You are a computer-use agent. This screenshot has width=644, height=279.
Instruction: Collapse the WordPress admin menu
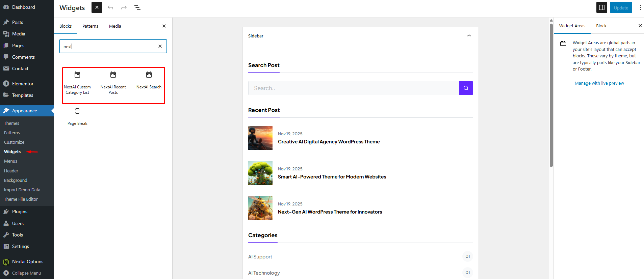[x=26, y=273]
